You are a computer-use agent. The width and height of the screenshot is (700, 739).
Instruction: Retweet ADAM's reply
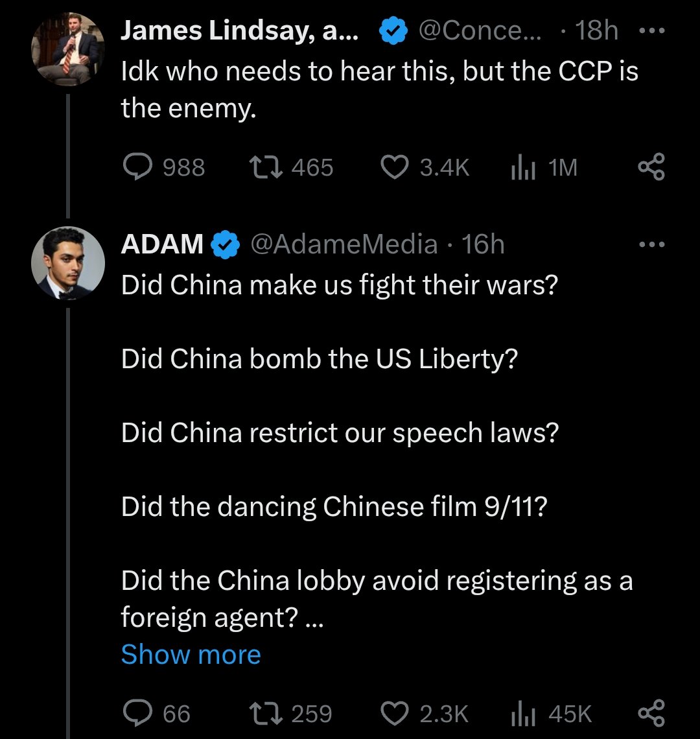tap(266, 713)
